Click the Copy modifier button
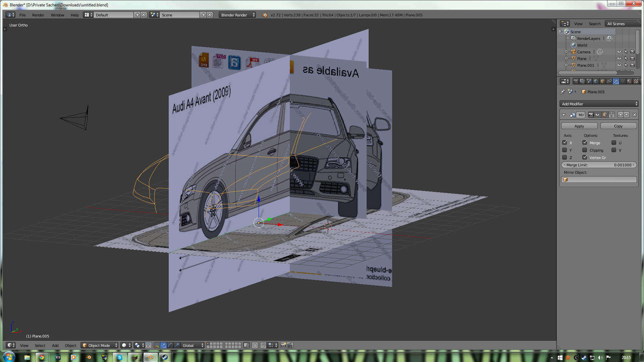This screenshot has height=362, width=644. coord(618,126)
